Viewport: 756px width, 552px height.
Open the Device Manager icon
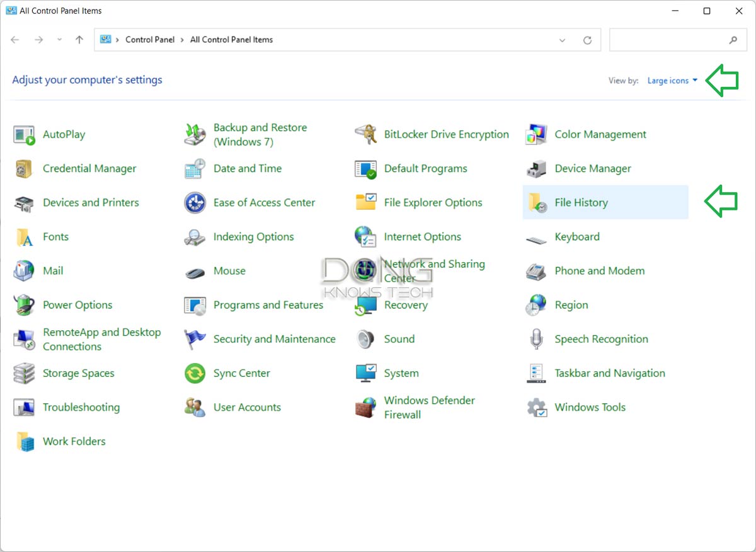coord(592,169)
